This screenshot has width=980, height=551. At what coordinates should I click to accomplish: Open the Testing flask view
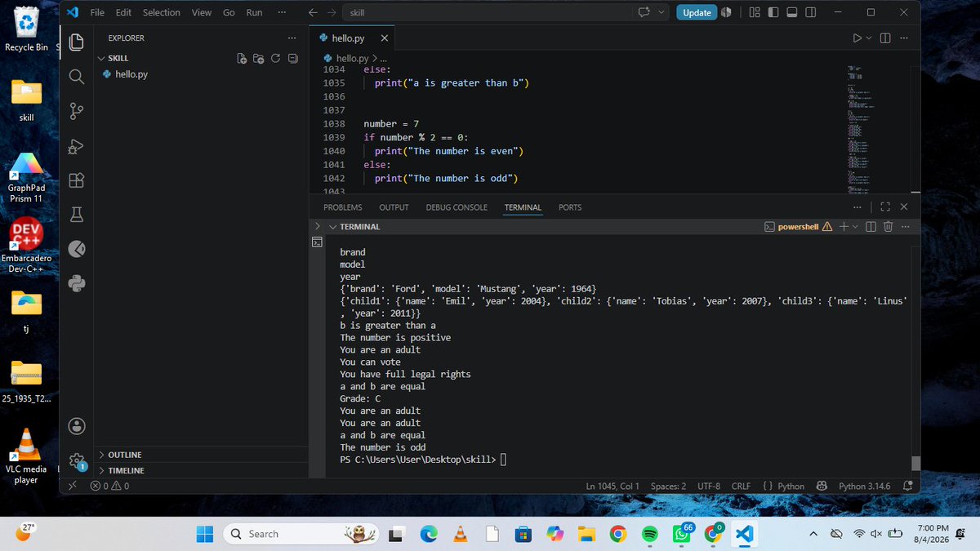coord(77,215)
